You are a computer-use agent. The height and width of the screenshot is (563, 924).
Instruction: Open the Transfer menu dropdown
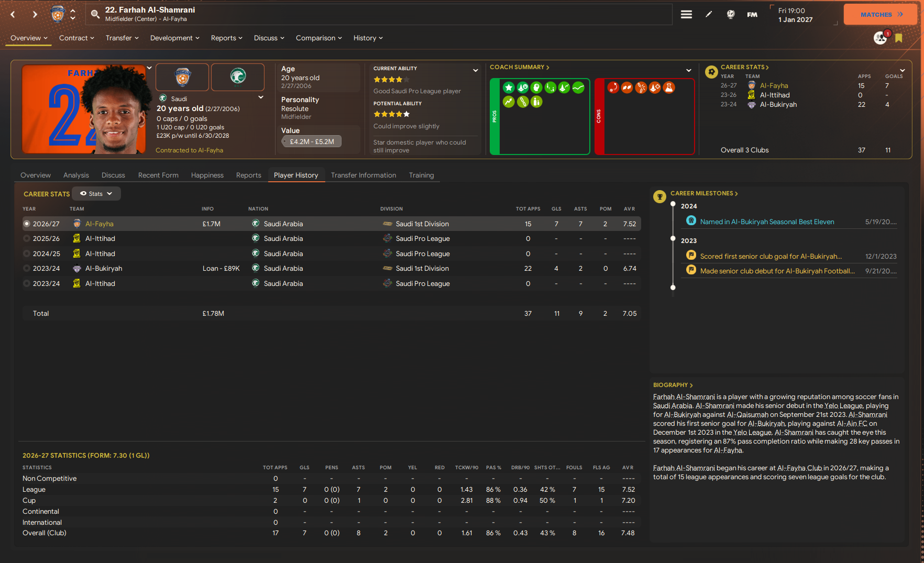click(122, 38)
